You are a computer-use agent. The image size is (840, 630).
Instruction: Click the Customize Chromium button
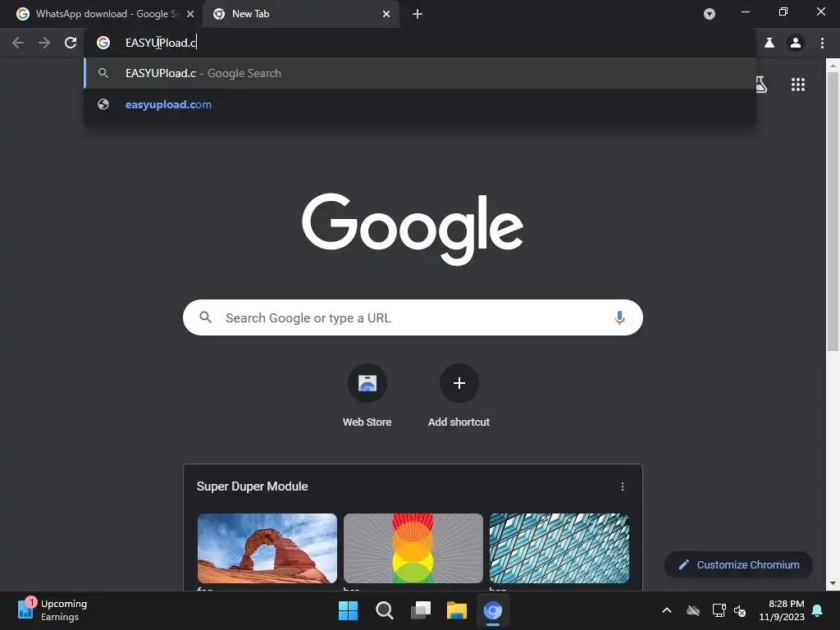[739, 564]
